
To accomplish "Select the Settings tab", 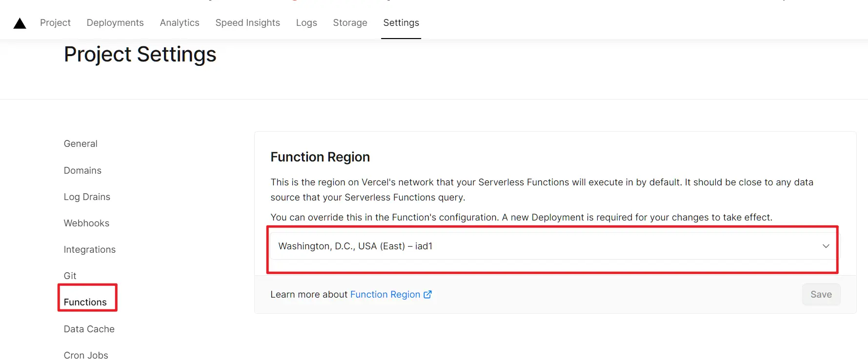I will pyautogui.click(x=401, y=23).
